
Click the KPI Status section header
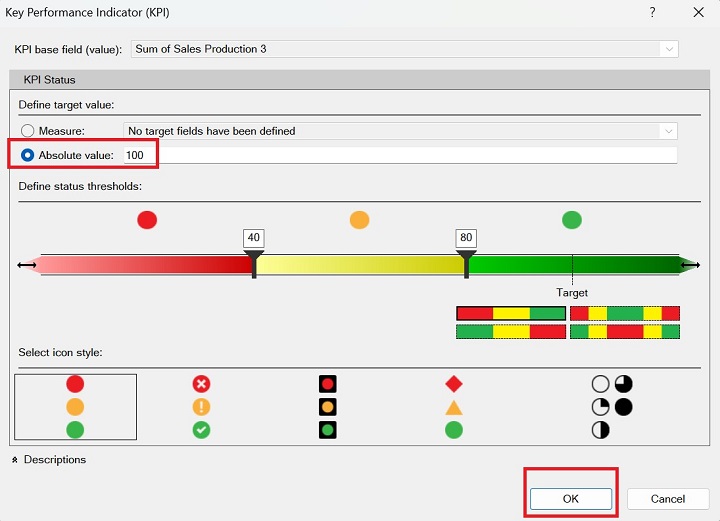tap(360, 80)
